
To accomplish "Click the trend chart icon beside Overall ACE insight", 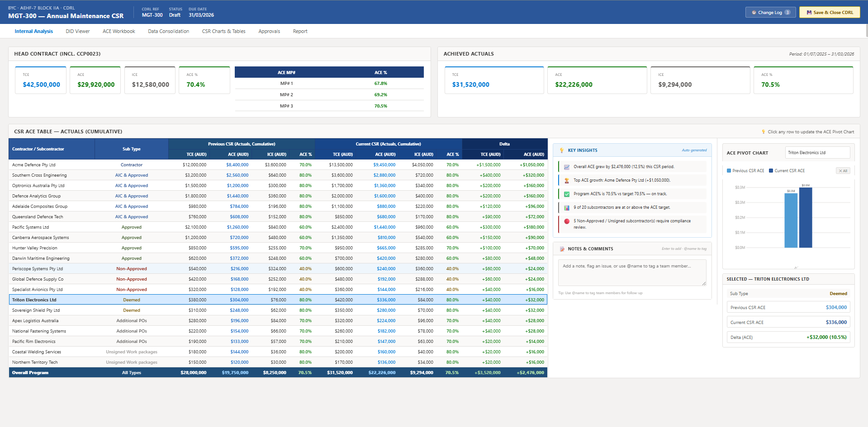I will point(567,167).
